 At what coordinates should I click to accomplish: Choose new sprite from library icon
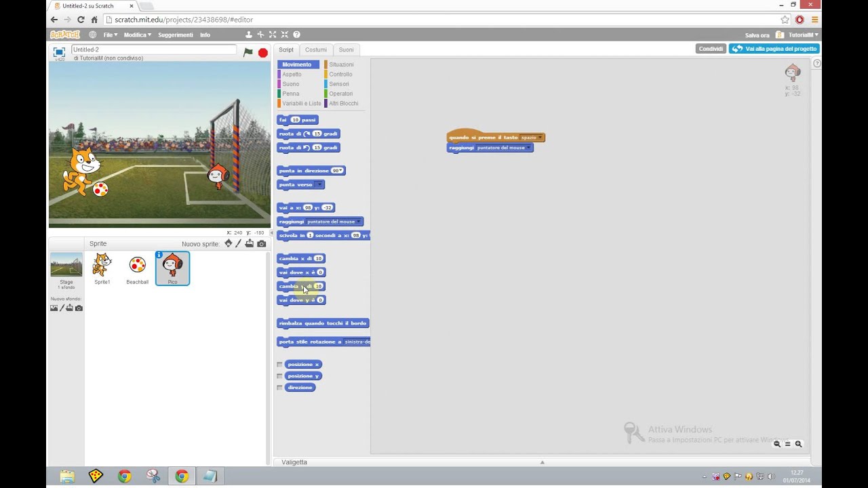pos(228,243)
